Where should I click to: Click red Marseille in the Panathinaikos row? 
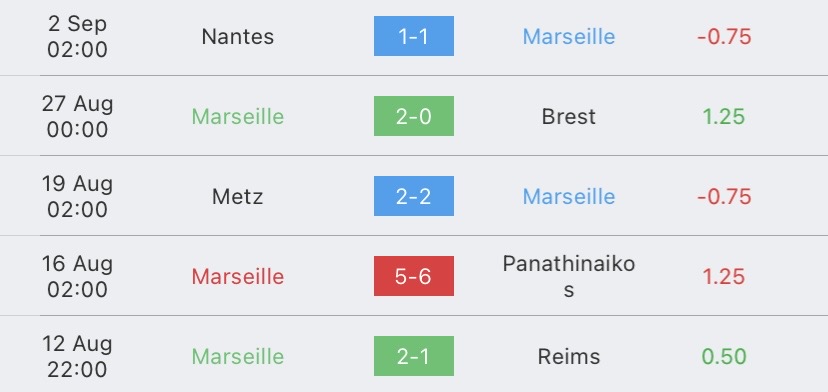pyautogui.click(x=238, y=277)
